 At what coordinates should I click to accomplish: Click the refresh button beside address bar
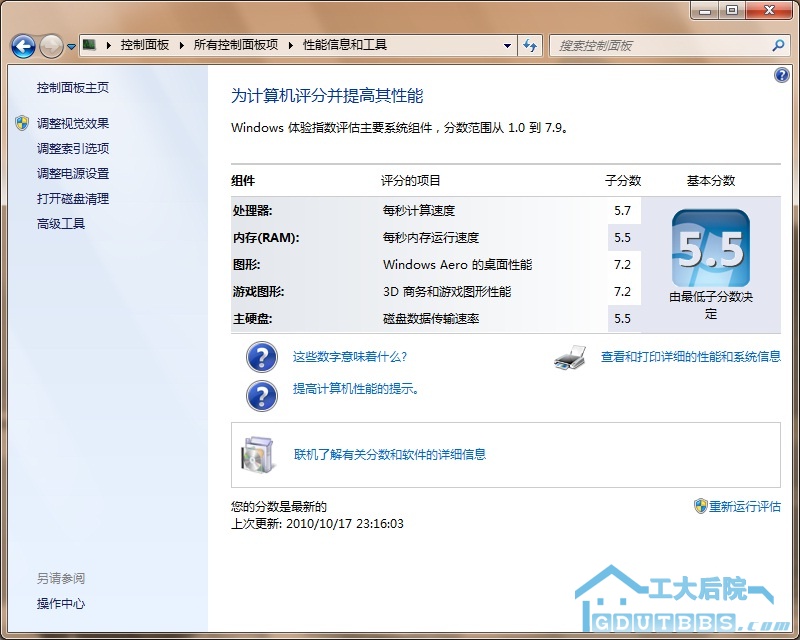pyautogui.click(x=530, y=45)
